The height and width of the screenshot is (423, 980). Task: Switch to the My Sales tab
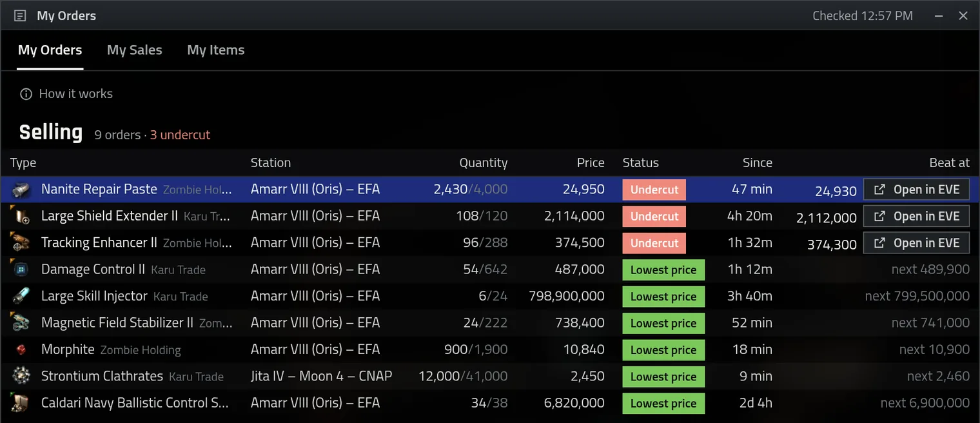coord(135,50)
